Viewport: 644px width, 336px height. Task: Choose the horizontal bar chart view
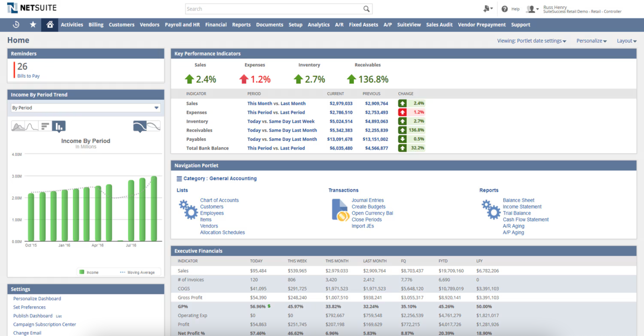point(45,126)
